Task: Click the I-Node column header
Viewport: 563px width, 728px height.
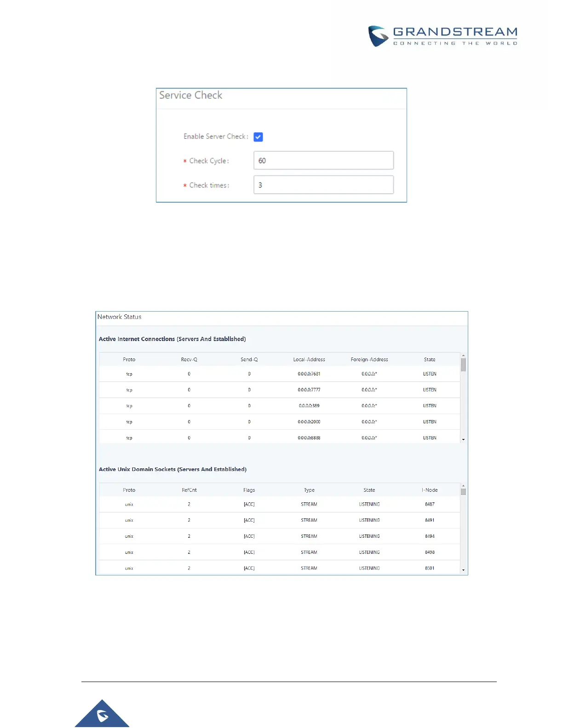Action: point(430,490)
